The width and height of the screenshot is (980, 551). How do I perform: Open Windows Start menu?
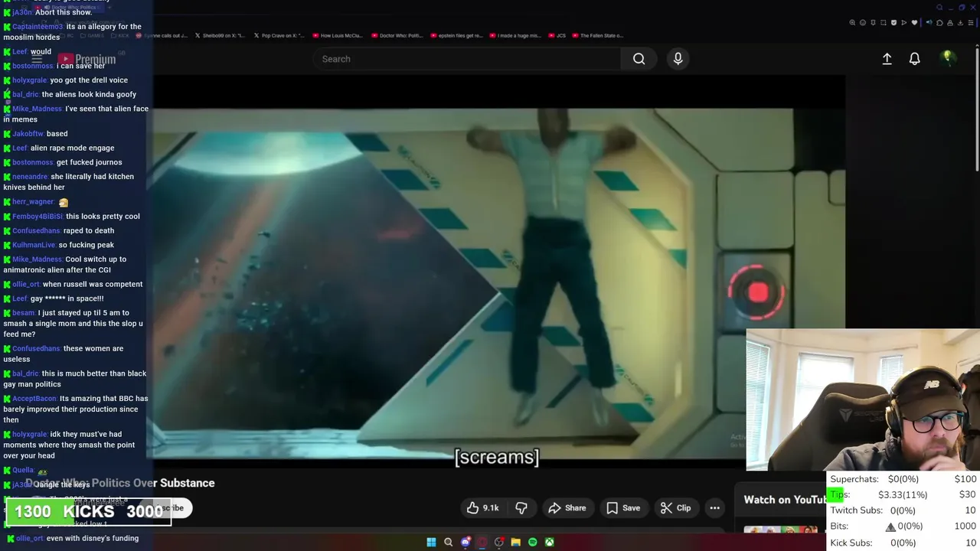(431, 543)
